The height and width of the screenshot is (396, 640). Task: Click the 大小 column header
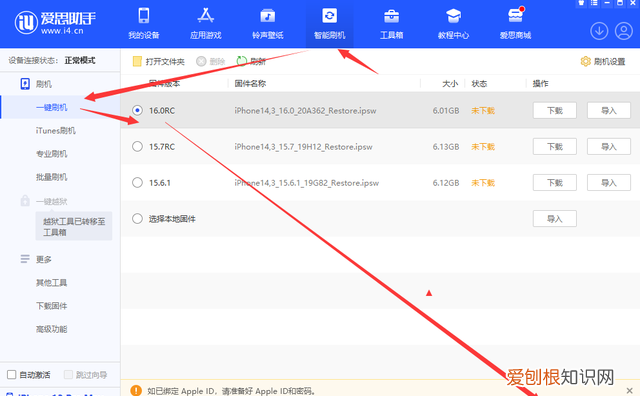(x=450, y=84)
